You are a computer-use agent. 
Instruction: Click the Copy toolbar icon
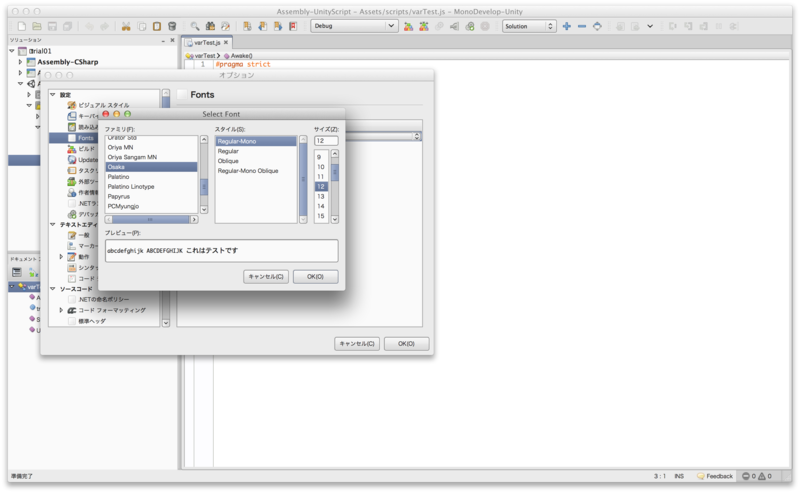142,26
